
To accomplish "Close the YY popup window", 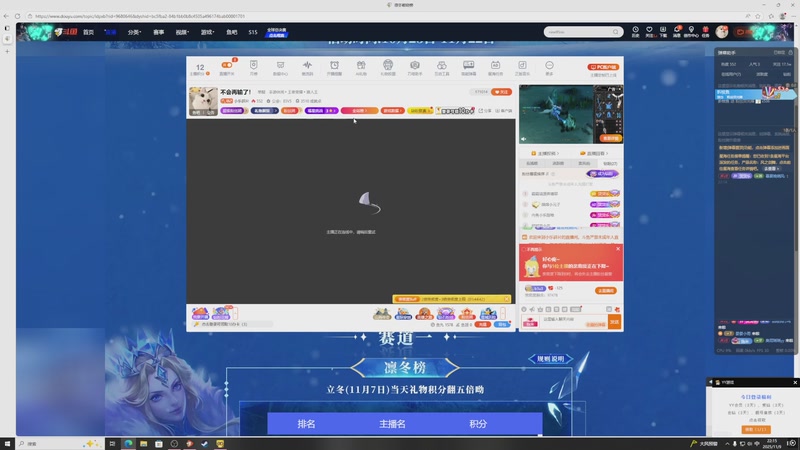I will click(x=795, y=382).
